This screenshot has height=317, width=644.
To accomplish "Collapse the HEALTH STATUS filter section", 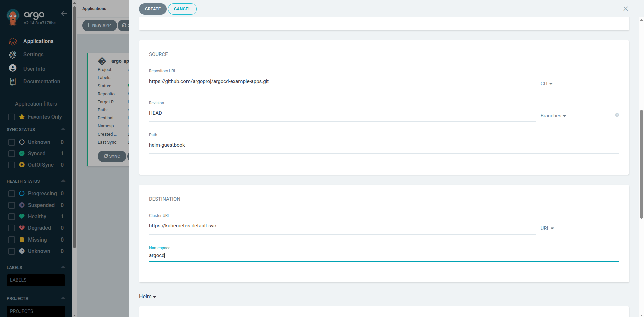I will click(63, 181).
